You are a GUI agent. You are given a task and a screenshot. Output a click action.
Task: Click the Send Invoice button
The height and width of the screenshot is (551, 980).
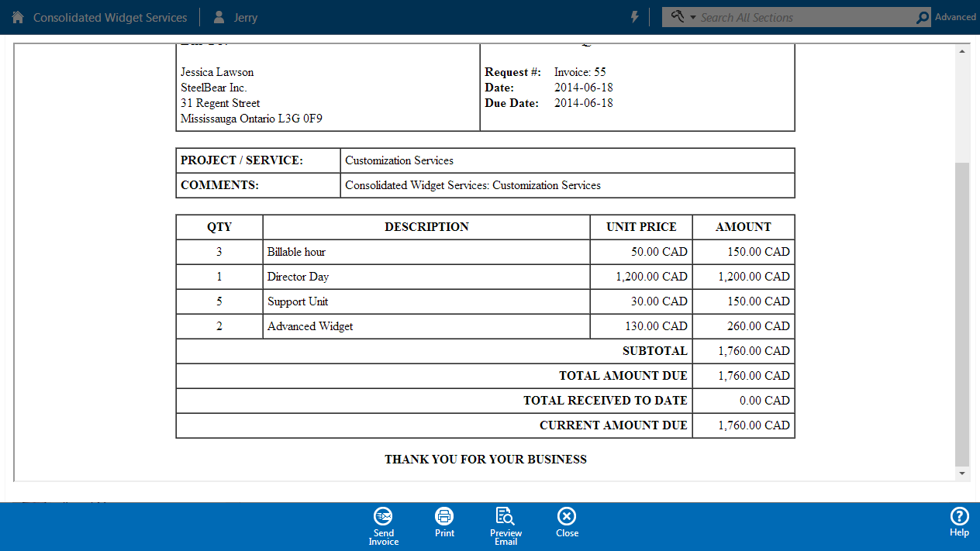pos(384,526)
